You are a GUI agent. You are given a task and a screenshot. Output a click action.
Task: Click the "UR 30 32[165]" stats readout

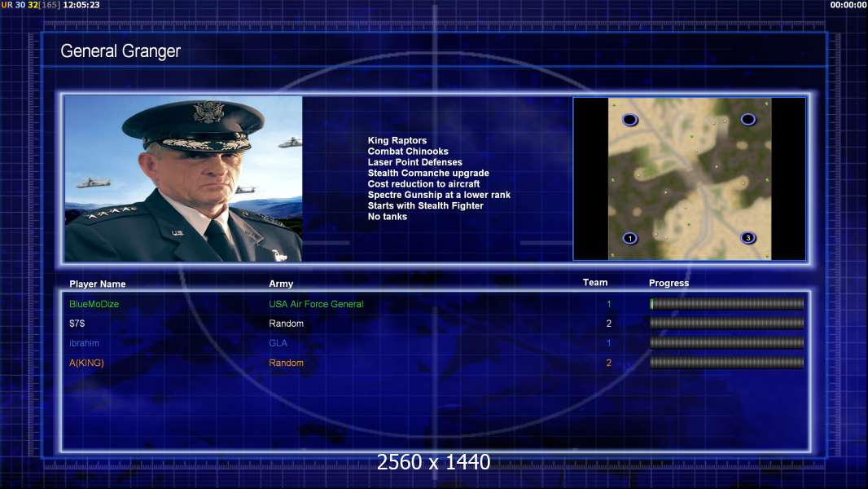(30, 5)
